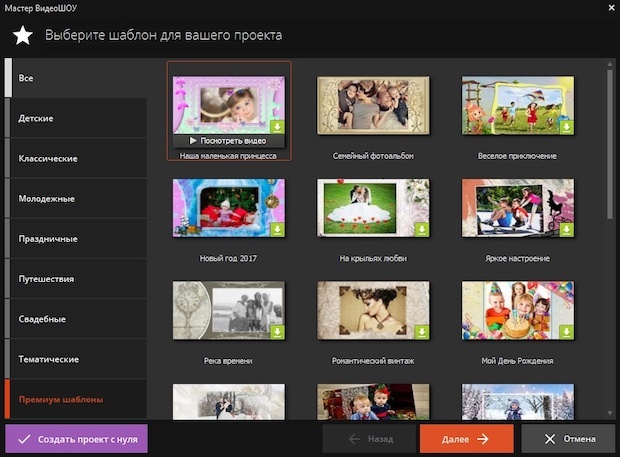Click the template list scrollbar thumb
This screenshot has width=620, height=457.
(610, 144)
